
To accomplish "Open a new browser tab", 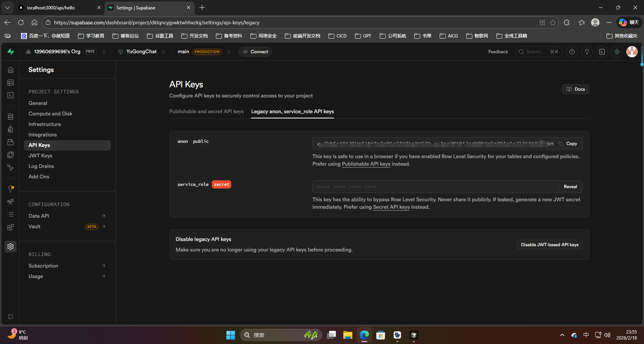I will click(x=202, y=7).
